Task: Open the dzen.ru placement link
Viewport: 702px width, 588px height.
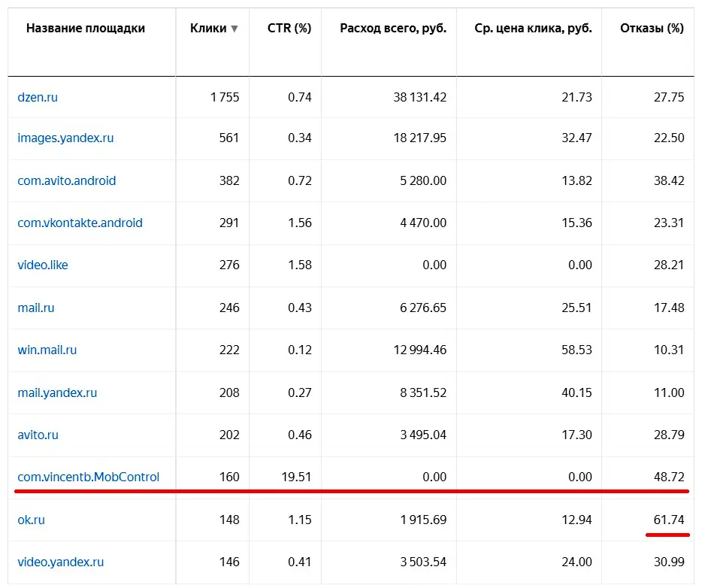Action: 38,97
